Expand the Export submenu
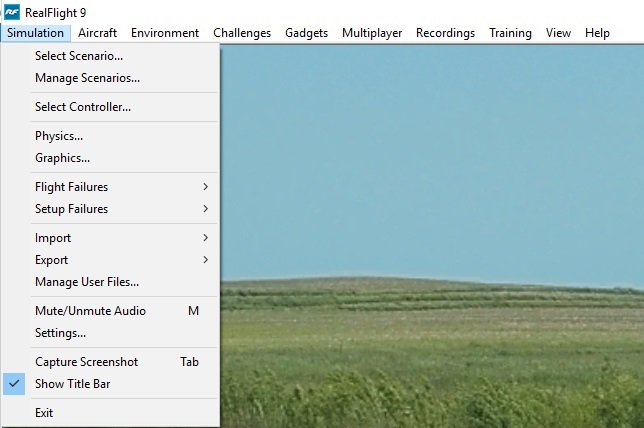Screen dimensions: 644x428 pos(52,260)
